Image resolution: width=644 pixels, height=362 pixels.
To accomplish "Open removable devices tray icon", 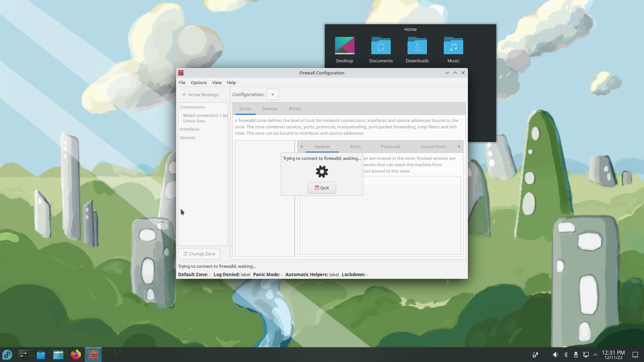I will click(x=576, y=355).
